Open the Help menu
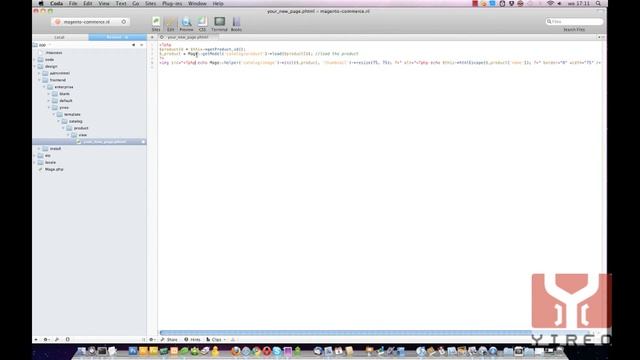Screen dimensions: 640x360 point(218,3)
